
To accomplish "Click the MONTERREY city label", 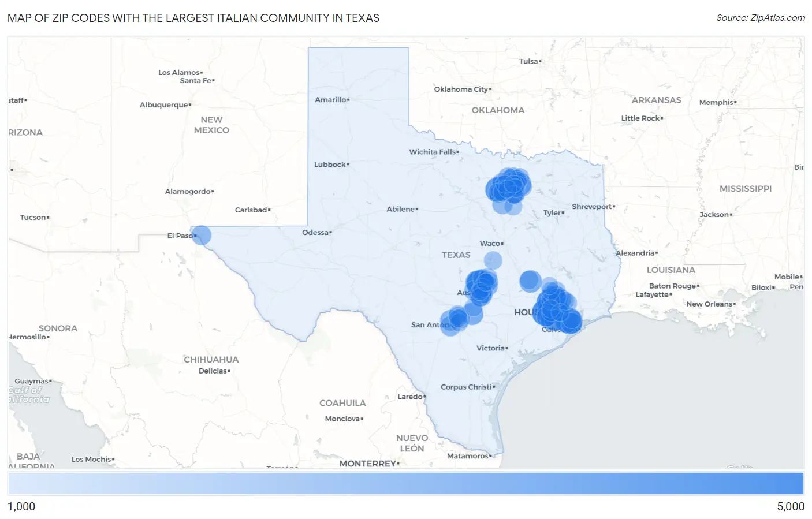I will (368, 464).
